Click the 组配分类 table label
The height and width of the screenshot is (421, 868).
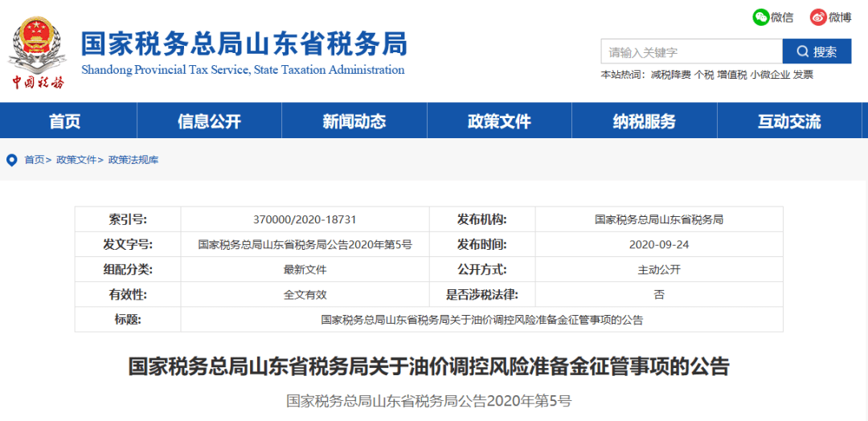(x=128, y=269)
